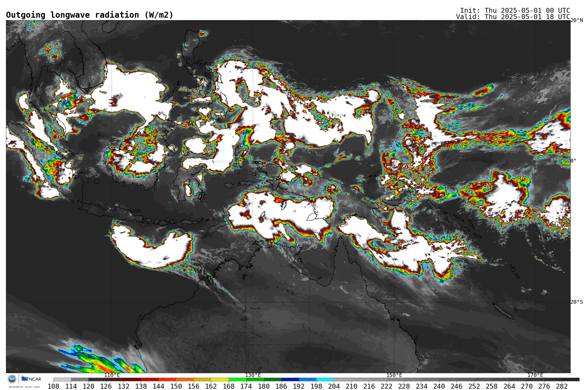
Task: Select the dark green colorbar segment between 180 and 186
Action: click(x=272, y=379)
